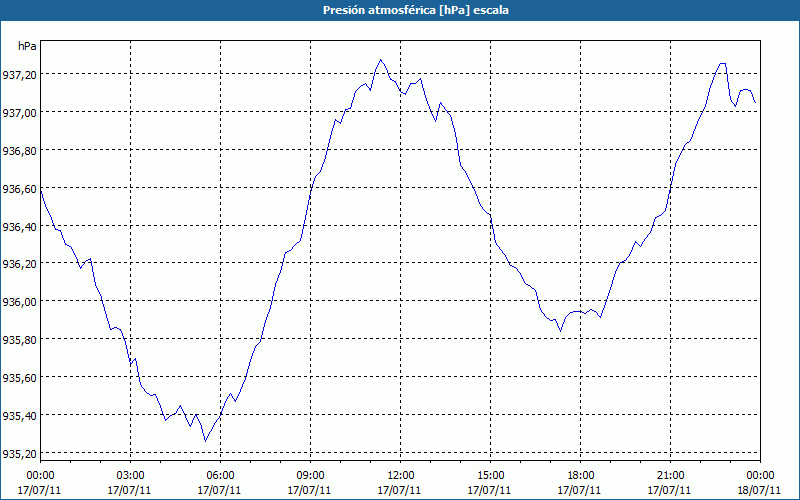Pick the 935,40 y-axis label
The height and width of the screenshot is (500, 800).
[x=19, y=415]
